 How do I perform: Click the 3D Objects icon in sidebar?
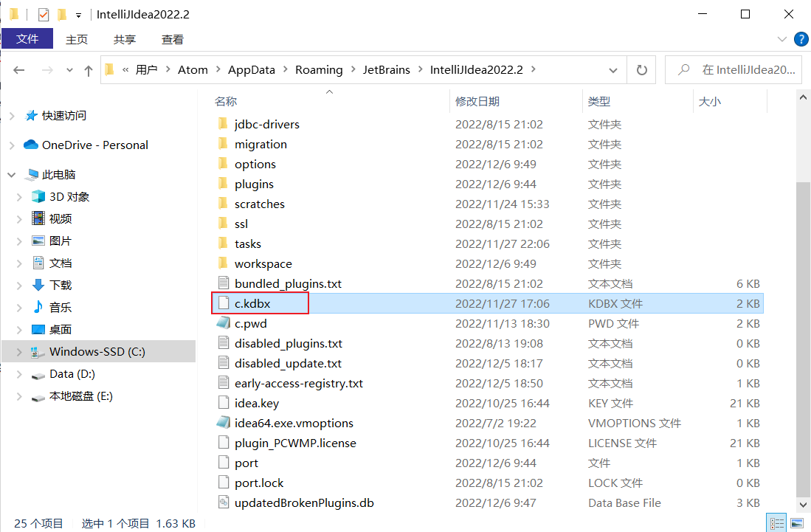click(x=38, y=196)
